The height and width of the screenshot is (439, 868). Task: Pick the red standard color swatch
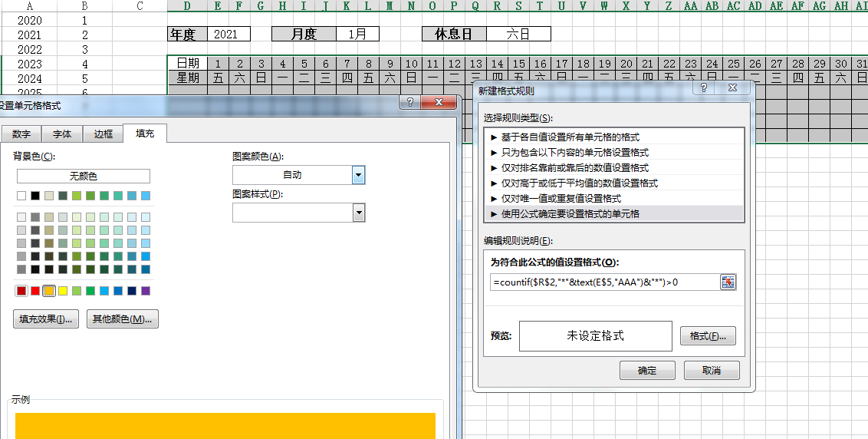click(35, 290)
